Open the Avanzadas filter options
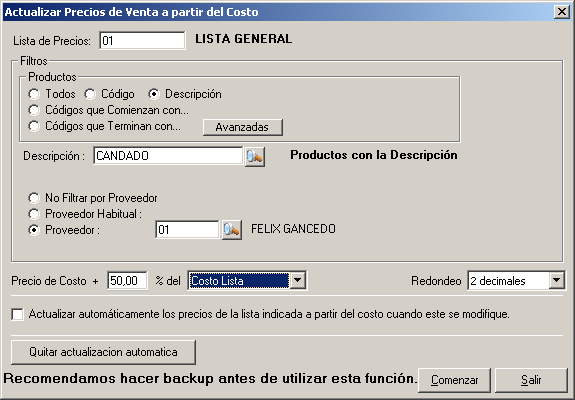 point(242,127)
